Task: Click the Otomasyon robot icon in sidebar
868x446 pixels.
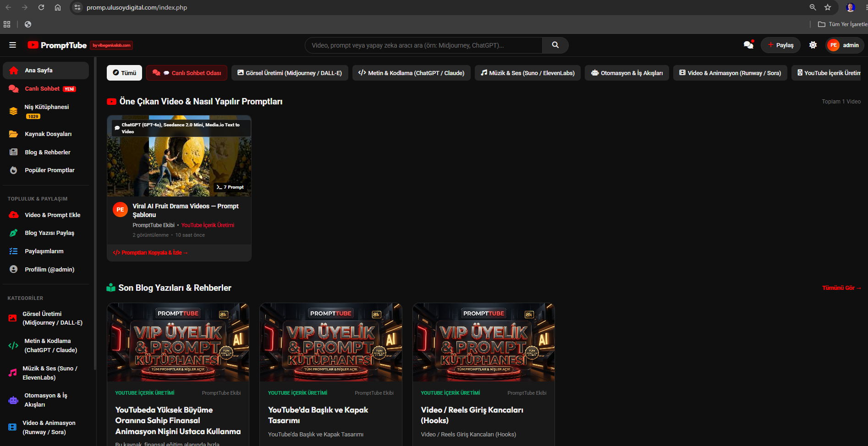Action: point(13,400)
